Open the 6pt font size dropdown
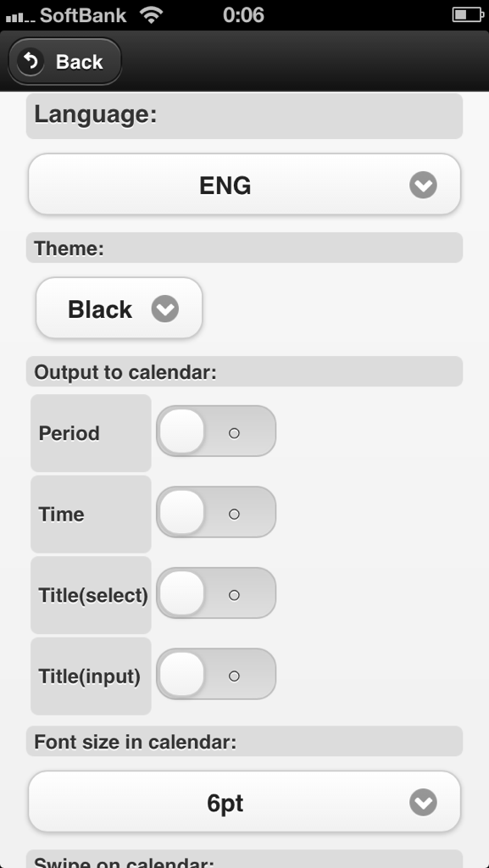Screen dimensions: 489x868 click(244, 802)
